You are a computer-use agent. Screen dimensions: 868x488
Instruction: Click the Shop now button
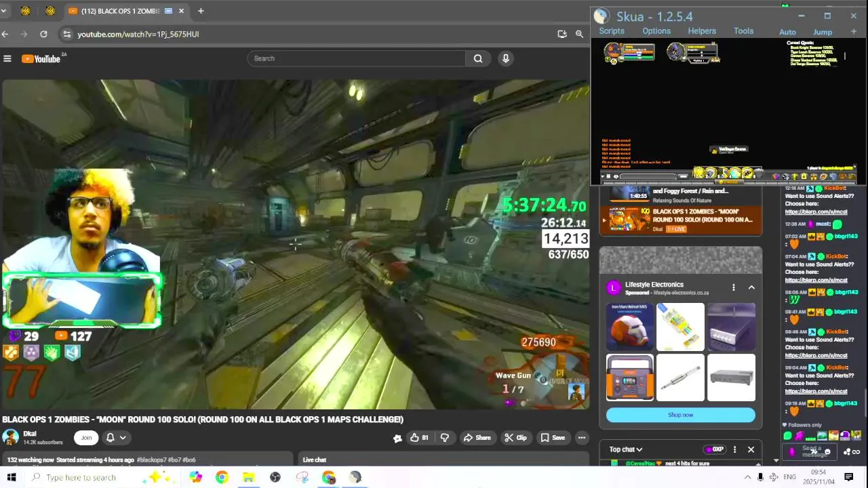680,415
